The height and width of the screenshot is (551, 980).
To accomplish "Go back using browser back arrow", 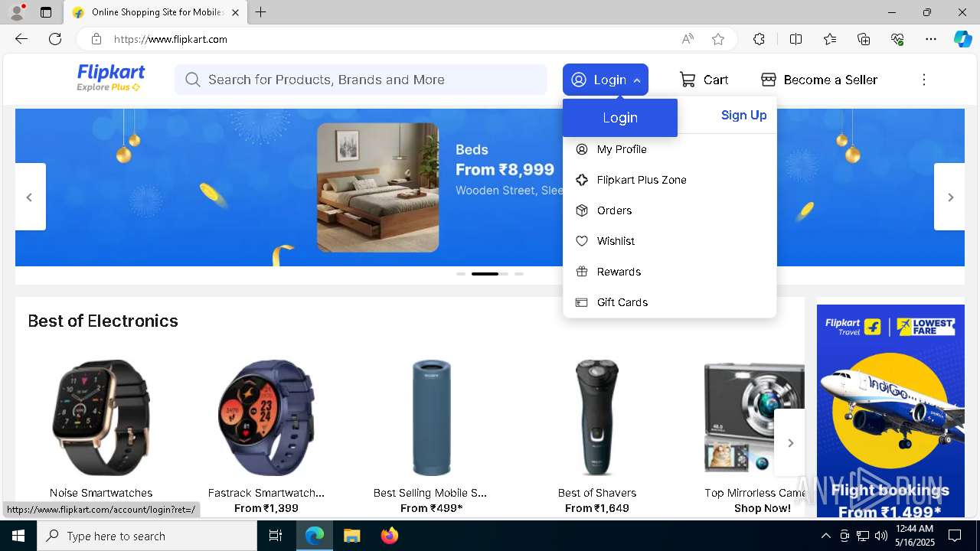I will click(21, 39).
